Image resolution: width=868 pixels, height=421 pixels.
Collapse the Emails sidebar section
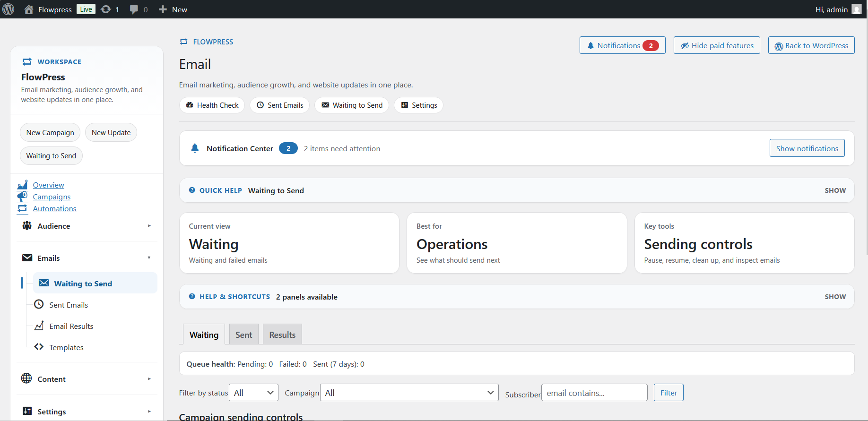87,258
